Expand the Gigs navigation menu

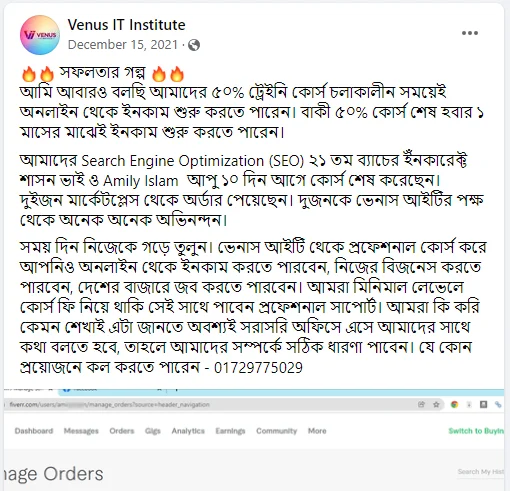click(x=153, y=431)
